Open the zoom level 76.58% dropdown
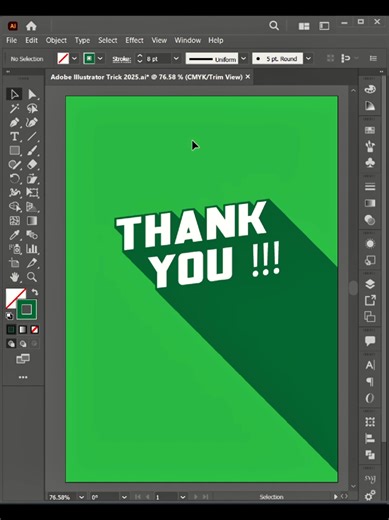Screen dimensions: 389x520 [x=81, y=497]
